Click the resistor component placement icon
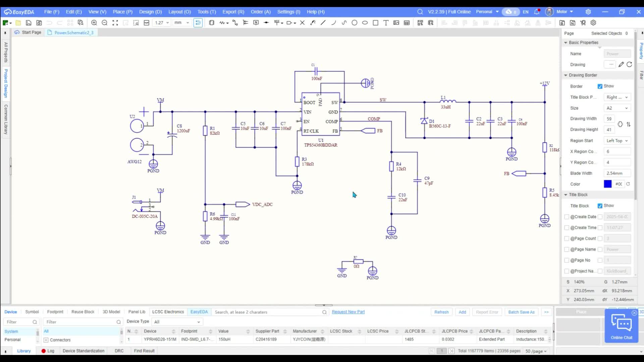 pos(222,23)
